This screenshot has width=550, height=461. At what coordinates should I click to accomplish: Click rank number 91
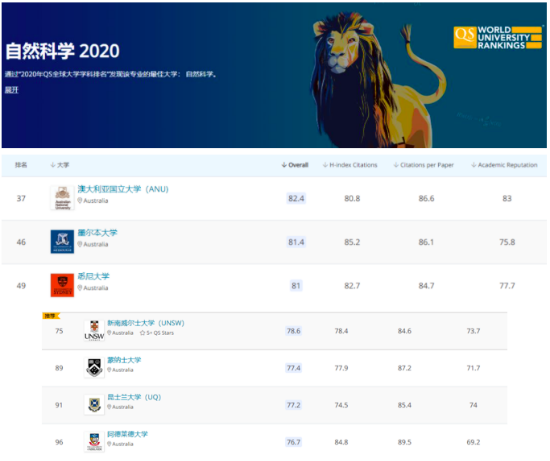click(59, 406)
